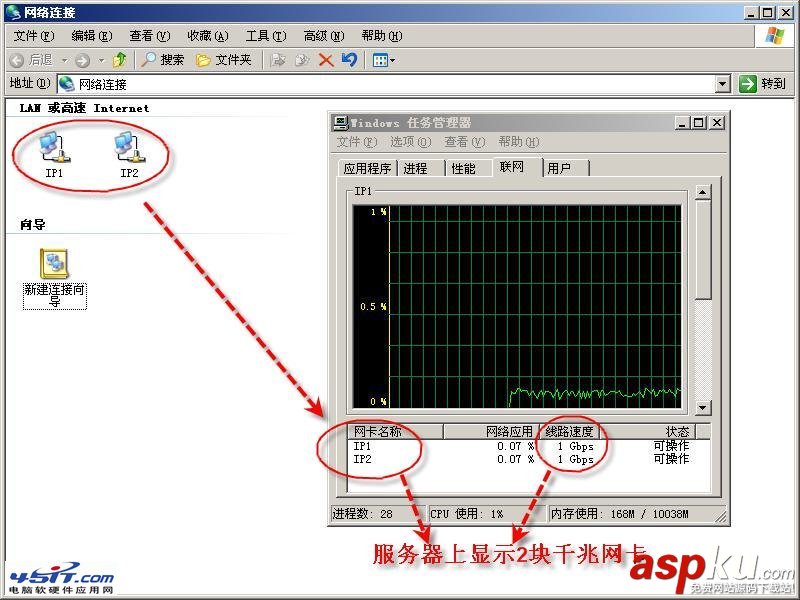Image resolution: width=800 pixels, height=600 pixels.
Task: Click the Views grid toolbar icon
Action: pos(380,61)
